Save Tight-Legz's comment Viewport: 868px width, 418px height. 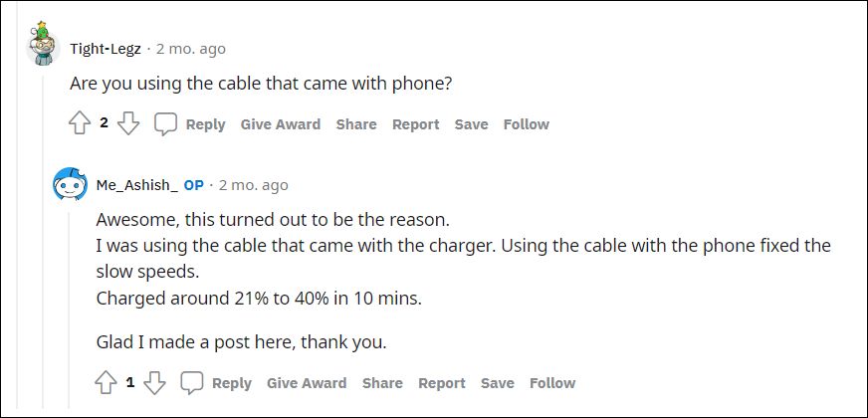(x=471, y=124)
